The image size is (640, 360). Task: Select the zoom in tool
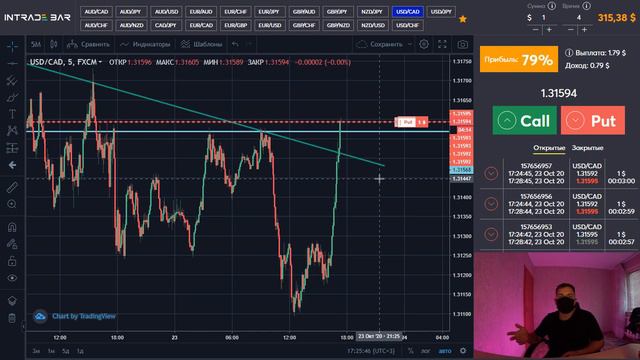pos(12,204)
